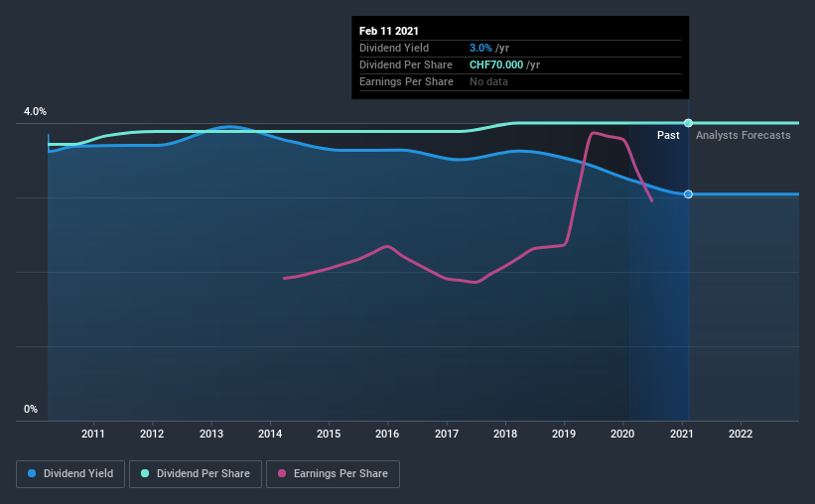This screenshot has height=504, width=815.
Task: Click the 2022 x-axis label
Action: click(741, 434)
